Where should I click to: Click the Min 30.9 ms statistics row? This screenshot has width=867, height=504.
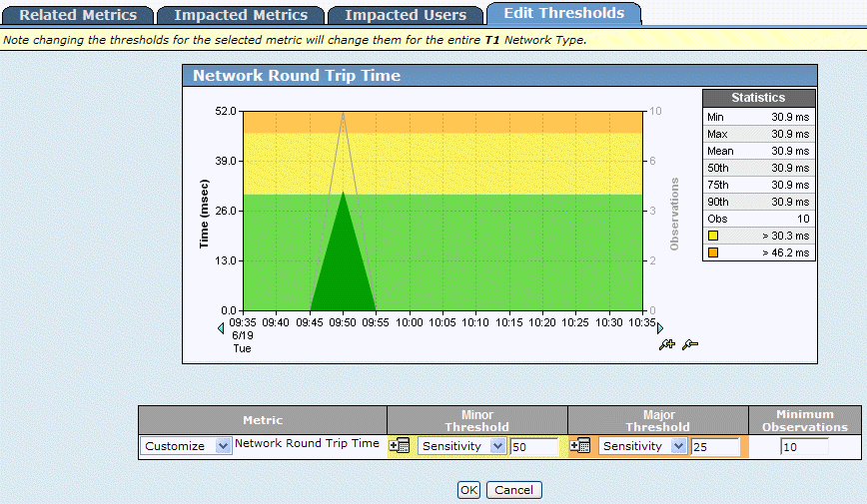pyautogui.click(x=759, y=117)
